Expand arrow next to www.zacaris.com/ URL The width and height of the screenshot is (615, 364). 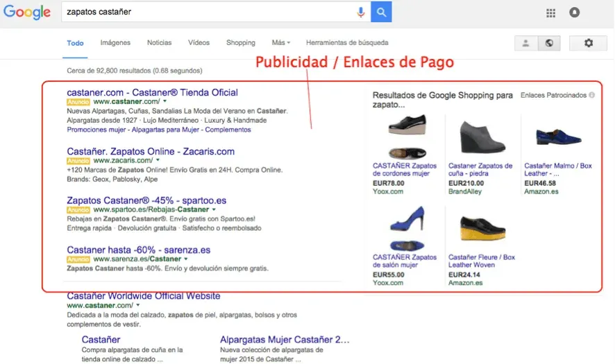tap(158, 160)
